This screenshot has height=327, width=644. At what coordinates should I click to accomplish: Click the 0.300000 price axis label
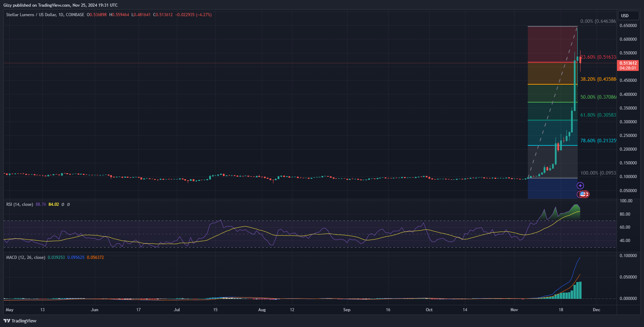click(x=628, y=122)
